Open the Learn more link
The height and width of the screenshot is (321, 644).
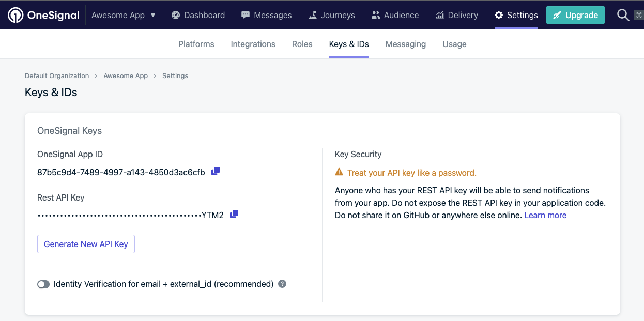tap(545, 215)
